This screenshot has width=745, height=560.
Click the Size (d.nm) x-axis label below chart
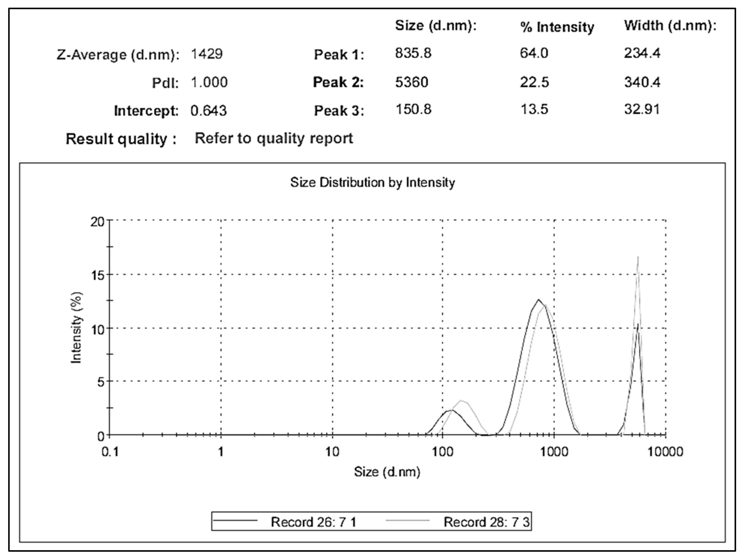coord(387,472)
